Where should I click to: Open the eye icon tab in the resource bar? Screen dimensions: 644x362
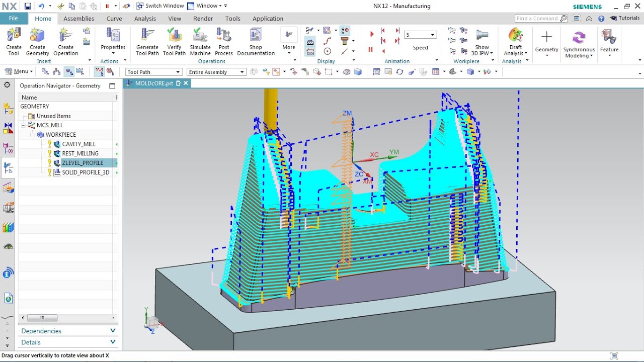8,246
